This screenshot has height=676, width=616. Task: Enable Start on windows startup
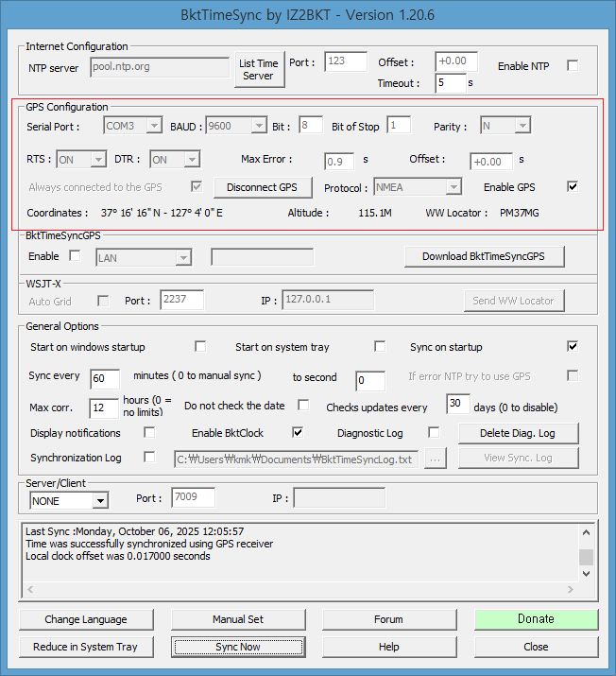point(199,346)
